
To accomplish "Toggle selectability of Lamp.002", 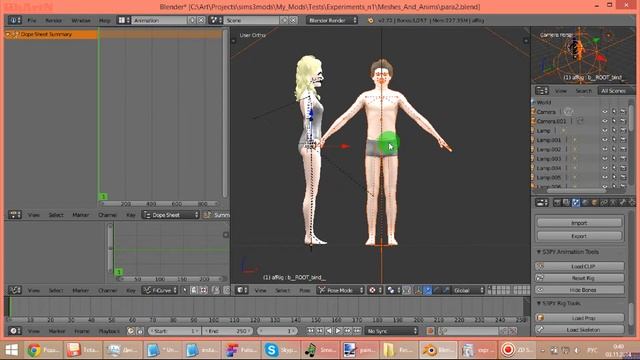I will click(x=614, y=149).
